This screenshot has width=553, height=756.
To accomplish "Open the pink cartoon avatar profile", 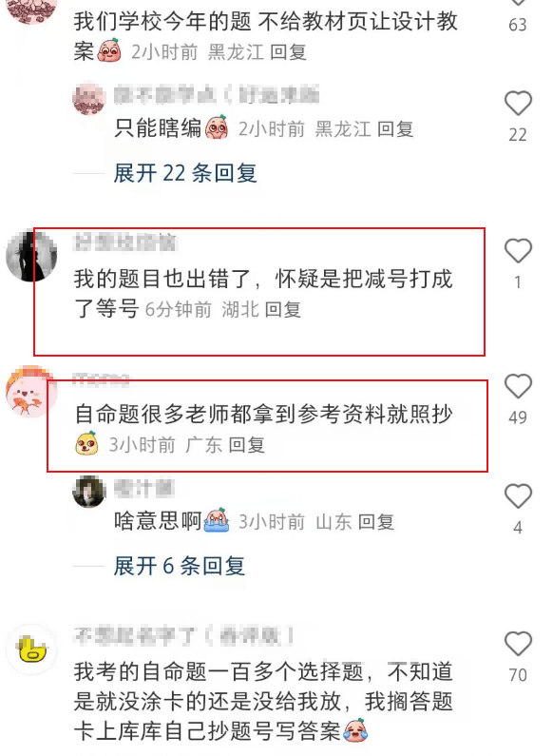I will 31,391.
